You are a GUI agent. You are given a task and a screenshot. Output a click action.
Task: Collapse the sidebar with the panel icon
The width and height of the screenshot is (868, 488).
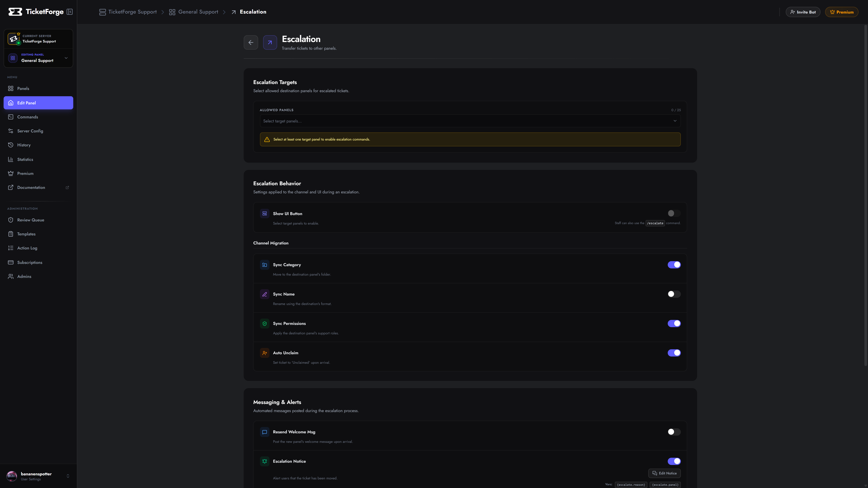tap(70, 12)
